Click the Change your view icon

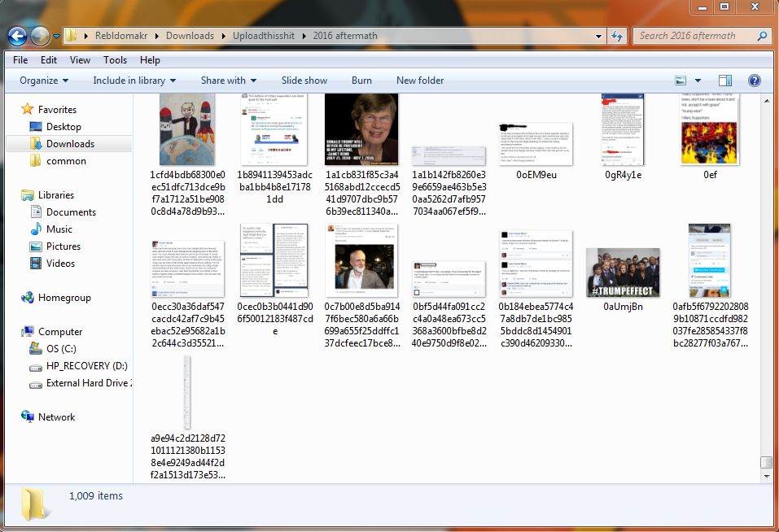[681, 81]
